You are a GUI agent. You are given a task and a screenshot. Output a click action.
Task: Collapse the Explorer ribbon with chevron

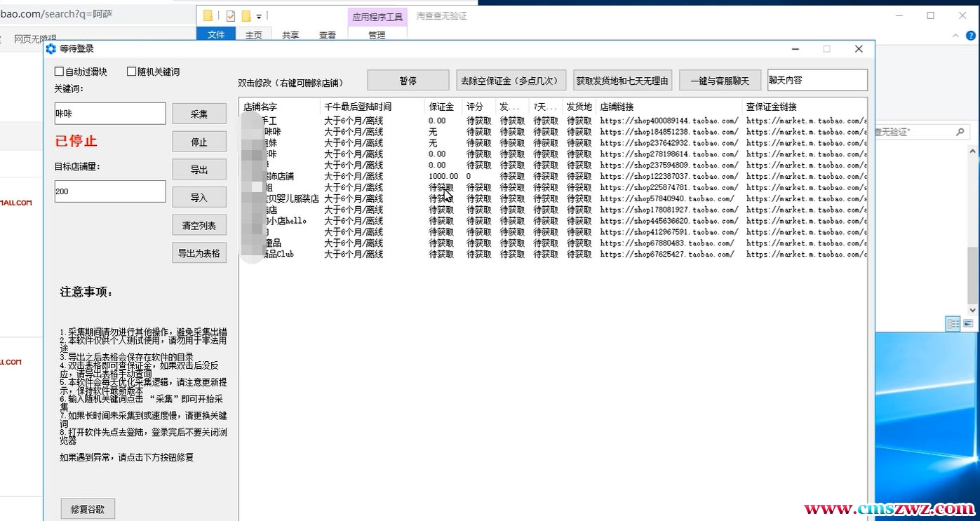point(955,35)
